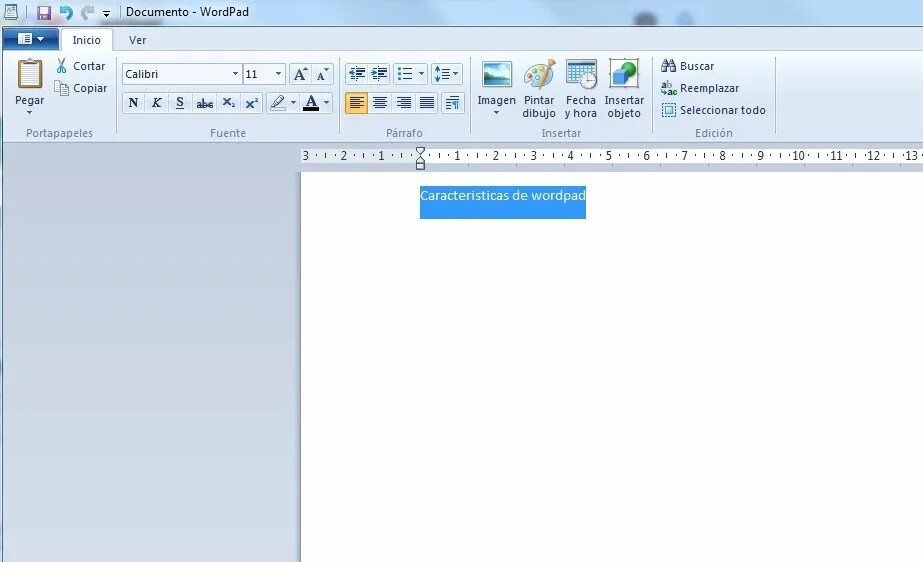Screen dimensions: 923x562
Task: Align text left
Action: [356, 103]
